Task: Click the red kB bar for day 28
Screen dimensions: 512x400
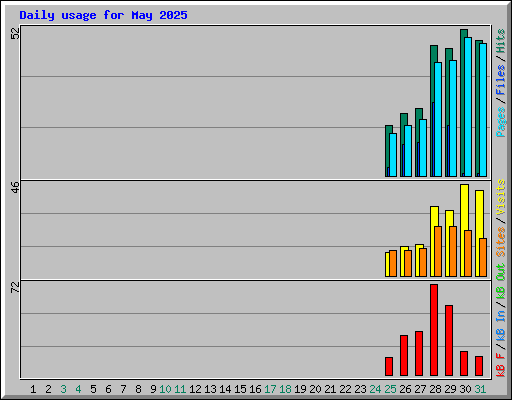Action: (434, 330)
